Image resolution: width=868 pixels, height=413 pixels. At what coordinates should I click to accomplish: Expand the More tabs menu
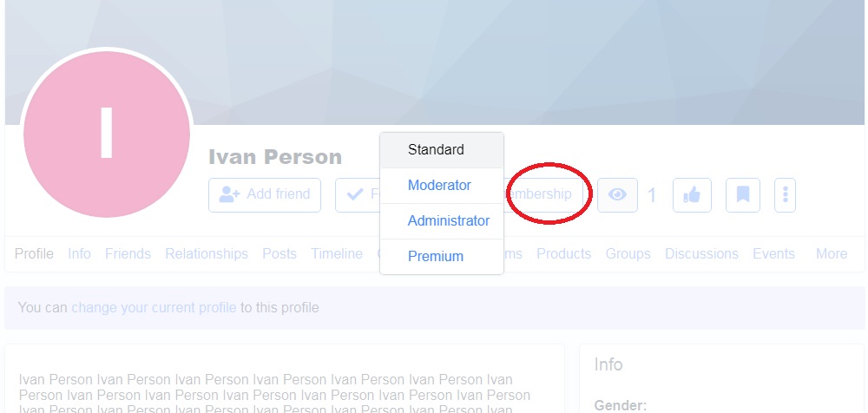[x=831, y=253]
